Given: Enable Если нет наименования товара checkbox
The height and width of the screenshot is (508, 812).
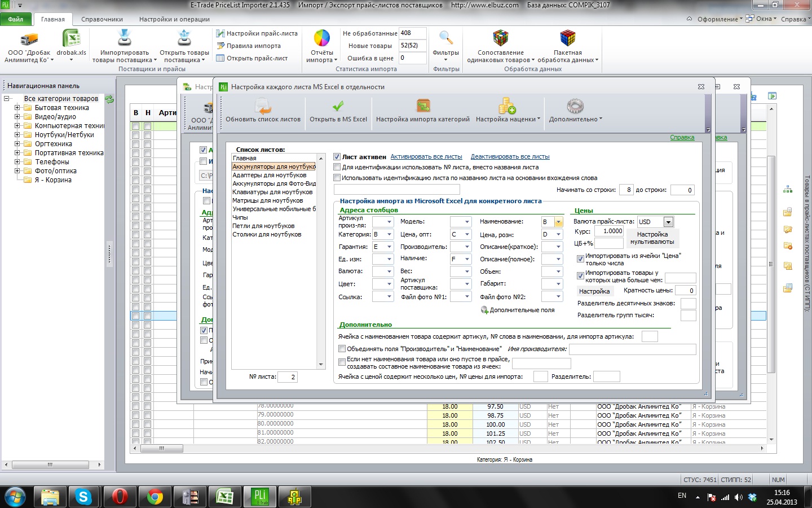Looking at the screenshot, I should click(x=342, y=362).
